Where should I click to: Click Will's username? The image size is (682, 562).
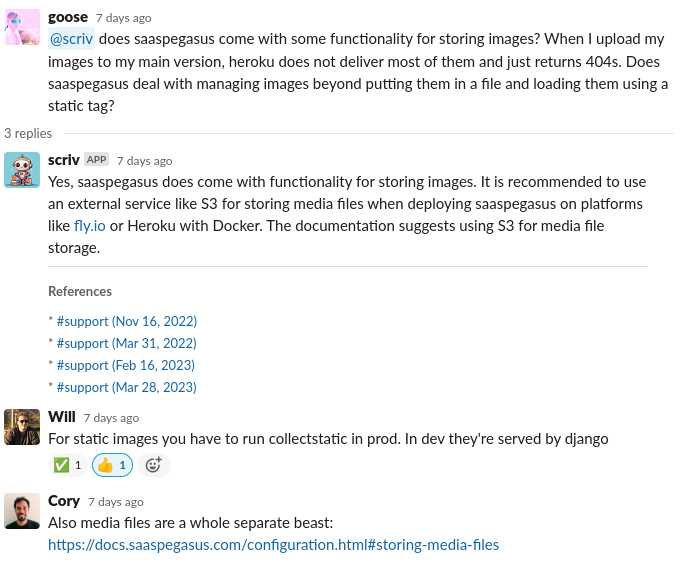point(61,417)
